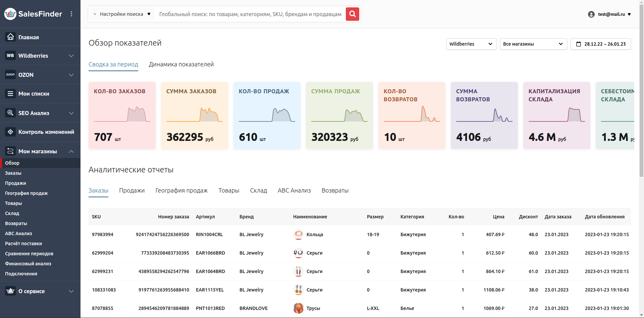The width and height of the screenshot is (644, 318).
Task: Click the Главная home icon
Action: [x=10, y=37]
